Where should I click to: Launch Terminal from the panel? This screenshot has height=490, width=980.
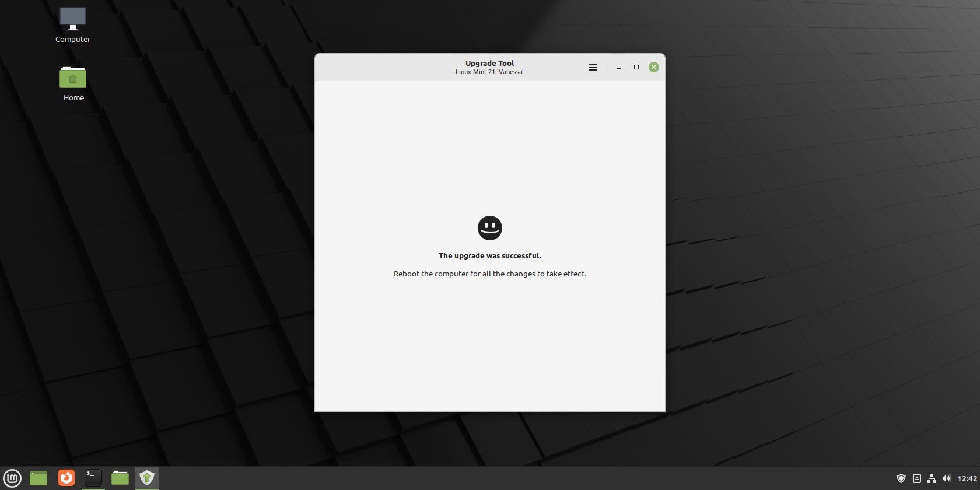pyautogui.click(x=93, y=478)
